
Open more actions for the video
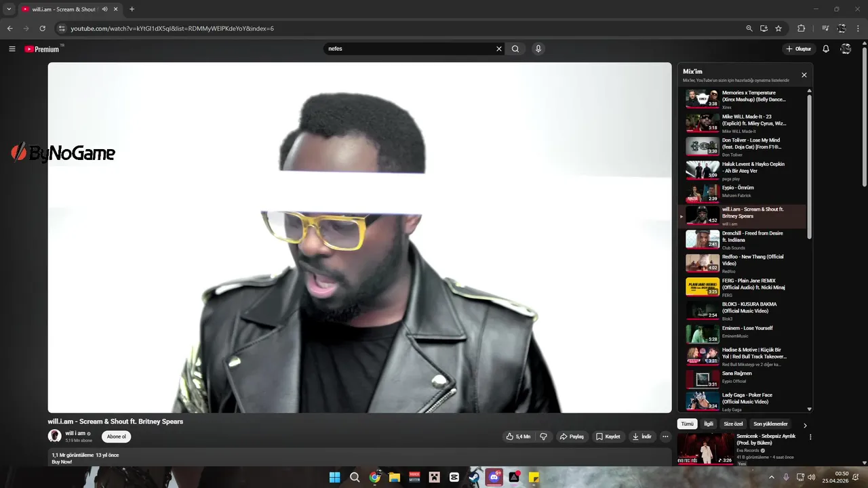tap(665, 436)
